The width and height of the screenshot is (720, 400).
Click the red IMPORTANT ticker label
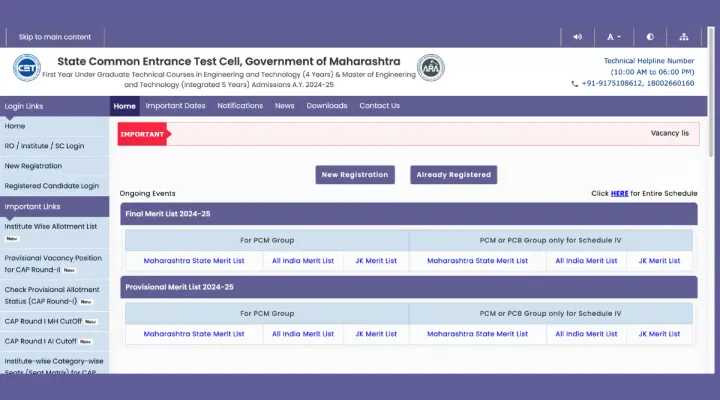144,134
